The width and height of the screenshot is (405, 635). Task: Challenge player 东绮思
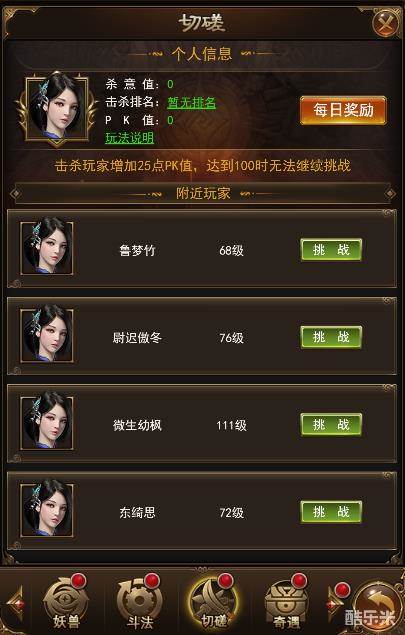[331, 512]
